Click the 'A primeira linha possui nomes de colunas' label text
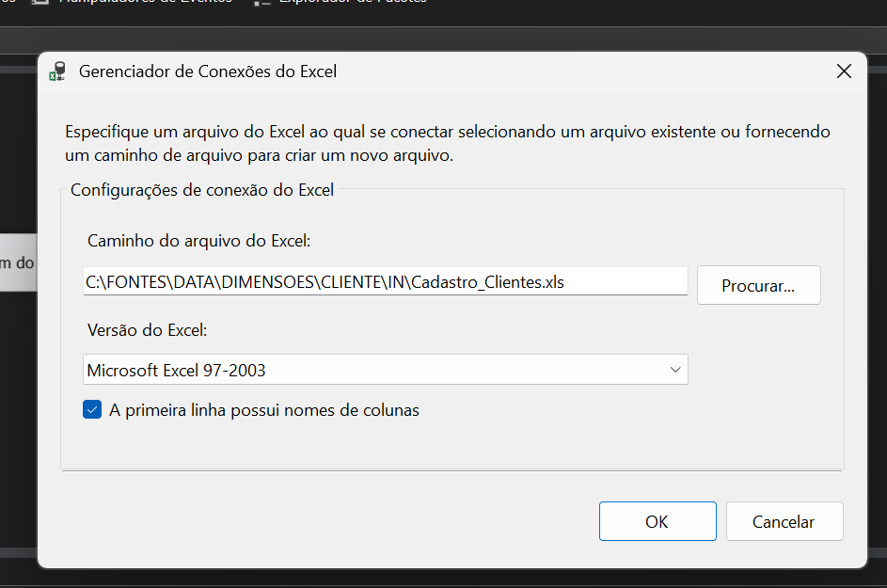The width and height of the screenshot is (887, 588). tap(264, 410)
